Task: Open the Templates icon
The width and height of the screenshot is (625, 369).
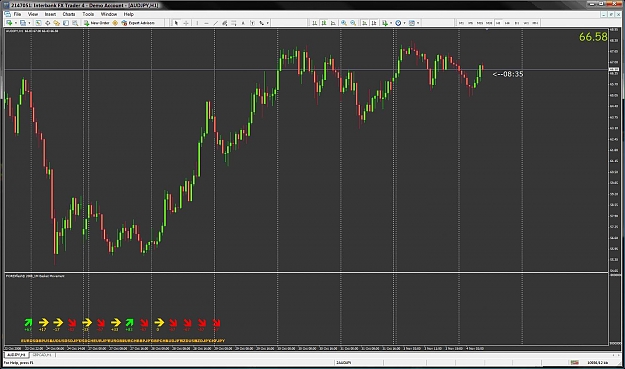Action: [x=412, y=23]
